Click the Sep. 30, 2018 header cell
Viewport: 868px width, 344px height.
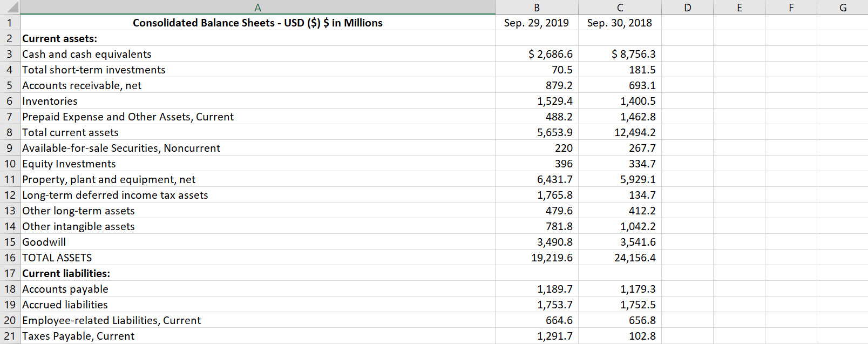pyautogui.click(x=620, y=23)
